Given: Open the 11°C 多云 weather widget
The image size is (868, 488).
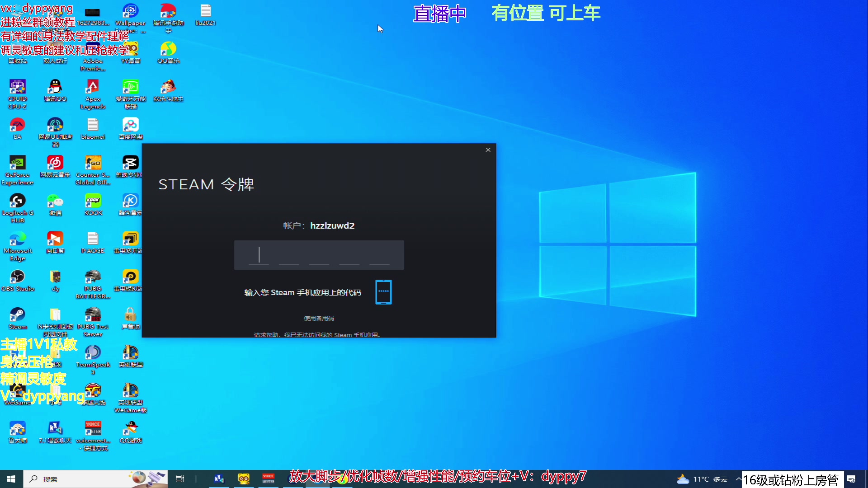Looking at the screenshot, I should [702, 479].
